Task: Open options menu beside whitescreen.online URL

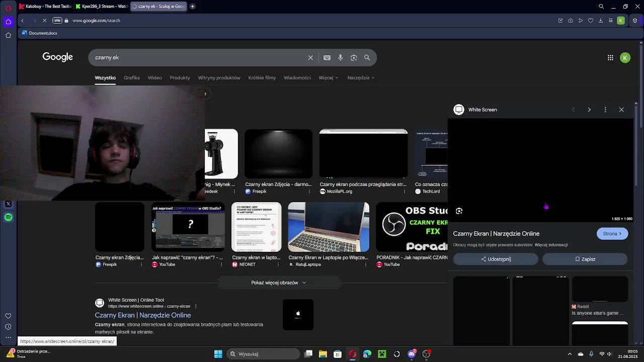Action: (x=196, y=306)
